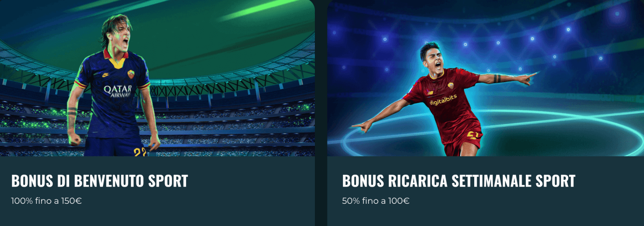Click the Qatar Airways logo on the blue jersey
This screenshot has width=644, height=226.
[x=118, y=91]
